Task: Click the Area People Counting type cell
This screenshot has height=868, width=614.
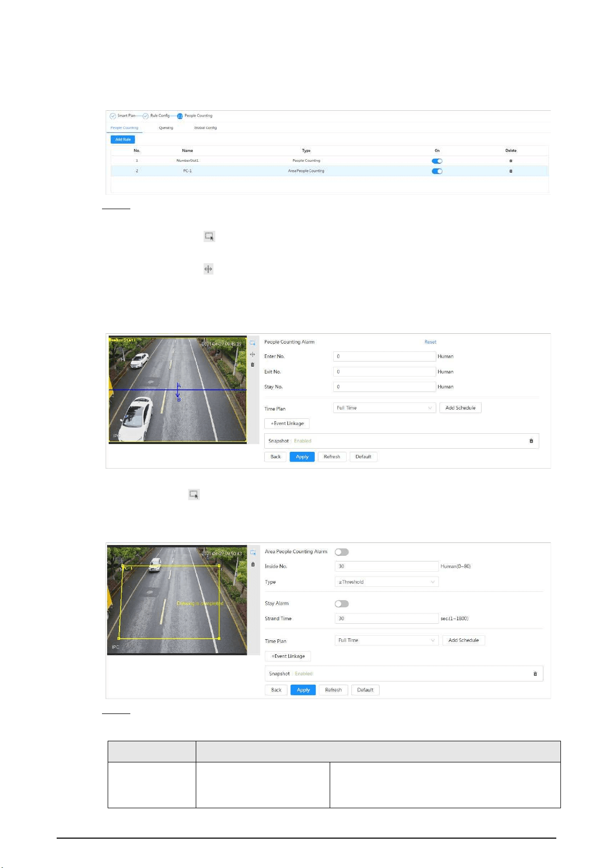Action: coord(306,171)
